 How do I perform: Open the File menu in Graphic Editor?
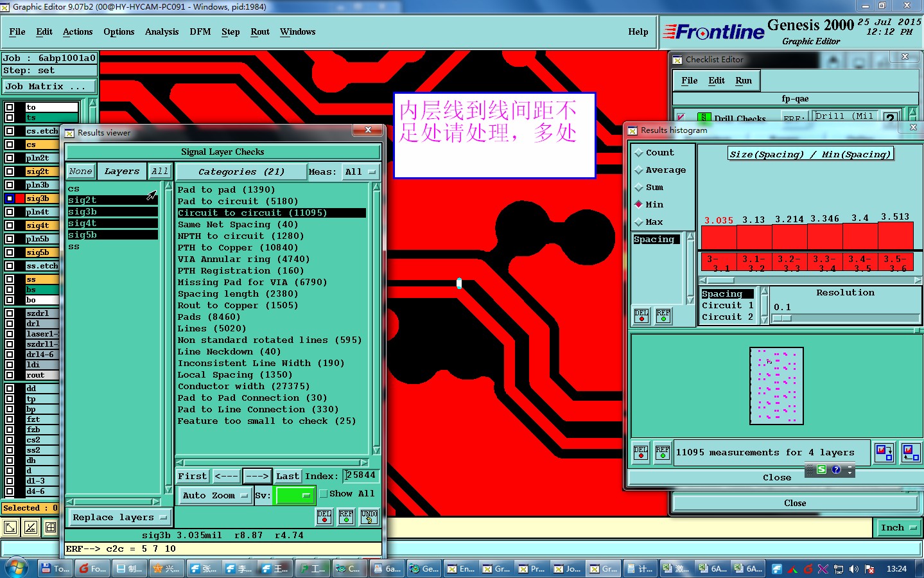click(x=17, y=31)
